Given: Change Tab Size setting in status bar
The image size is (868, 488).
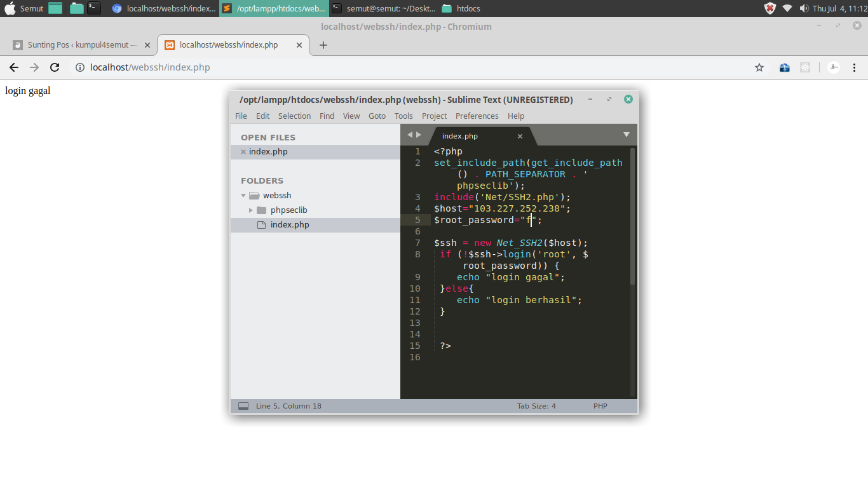Looking at the screenshot, I should pos(536,406).
